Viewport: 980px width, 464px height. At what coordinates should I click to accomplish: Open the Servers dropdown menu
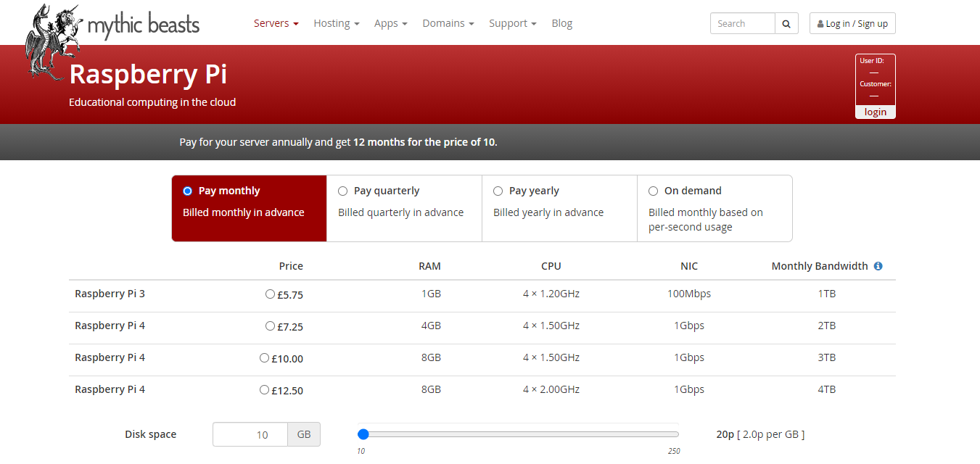[276, 23]
